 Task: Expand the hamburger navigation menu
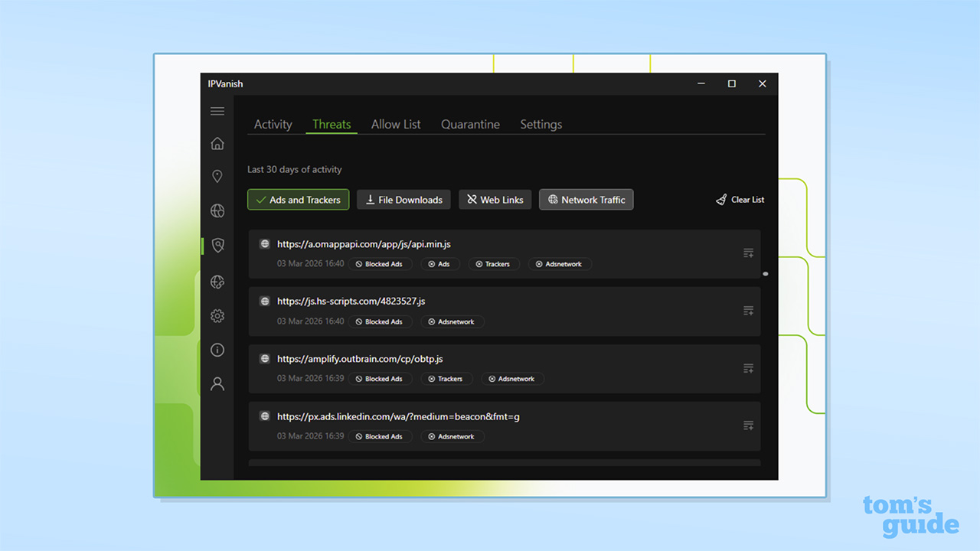pos(217,110)
